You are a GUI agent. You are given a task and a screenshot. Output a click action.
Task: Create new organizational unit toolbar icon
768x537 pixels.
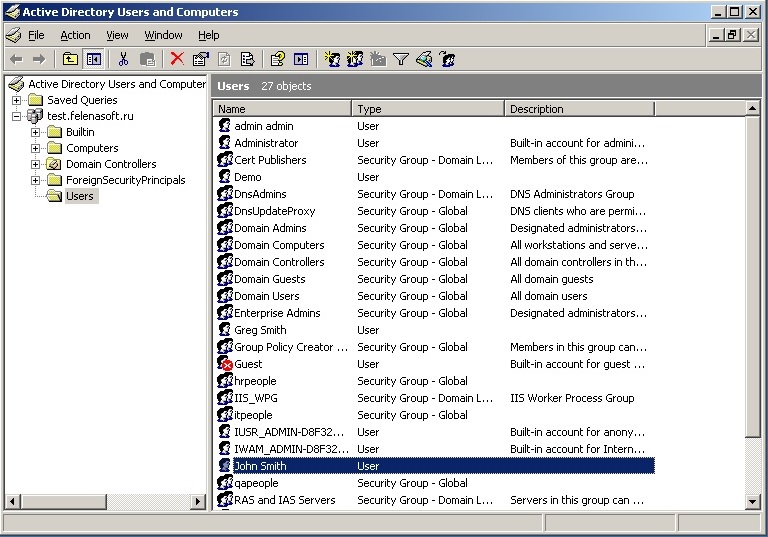(378, 60)
